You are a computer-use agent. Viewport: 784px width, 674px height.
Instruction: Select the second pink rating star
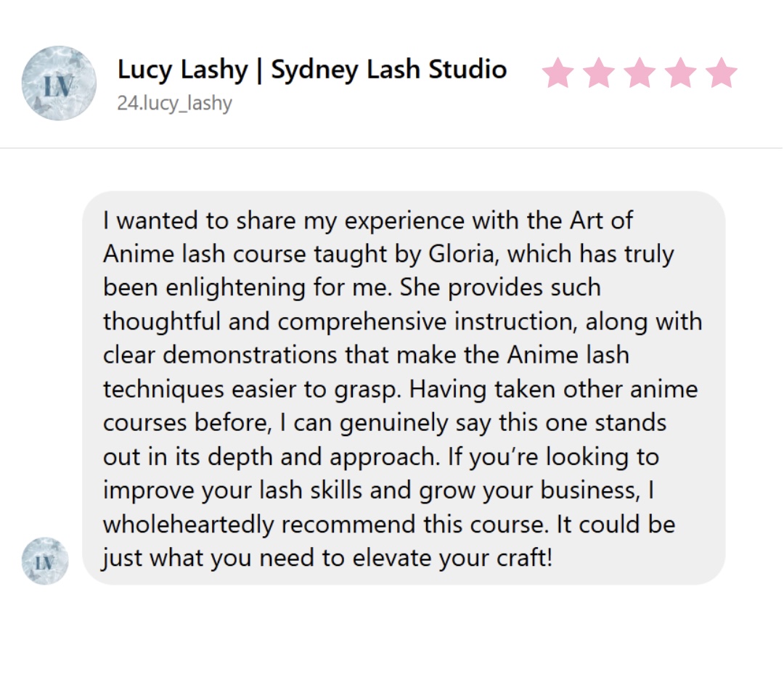tap(599, 73)
